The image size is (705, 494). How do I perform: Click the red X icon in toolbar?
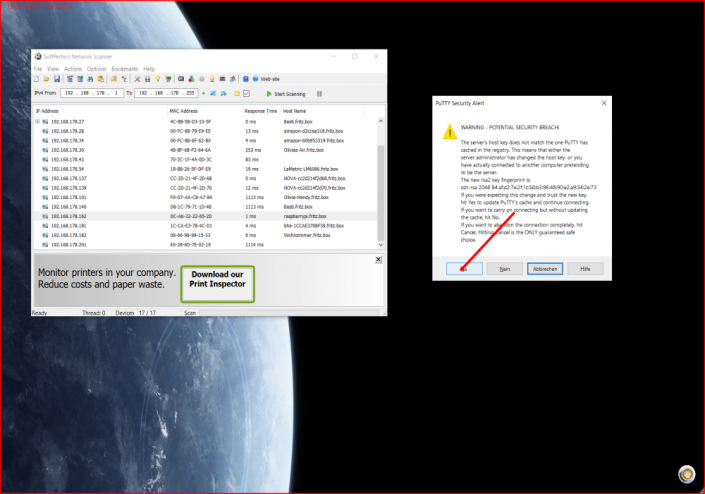pyautogui.click(x=136, y=79)
